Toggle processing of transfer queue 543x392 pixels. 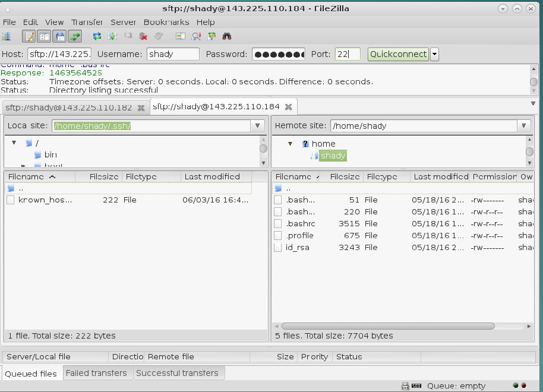click(112, 36)
